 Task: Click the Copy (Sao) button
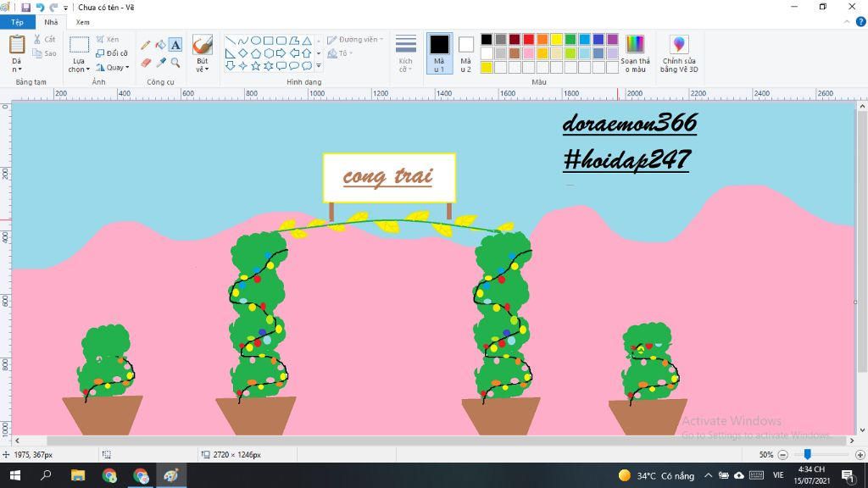pyautogui.click(x=44, y=53)
